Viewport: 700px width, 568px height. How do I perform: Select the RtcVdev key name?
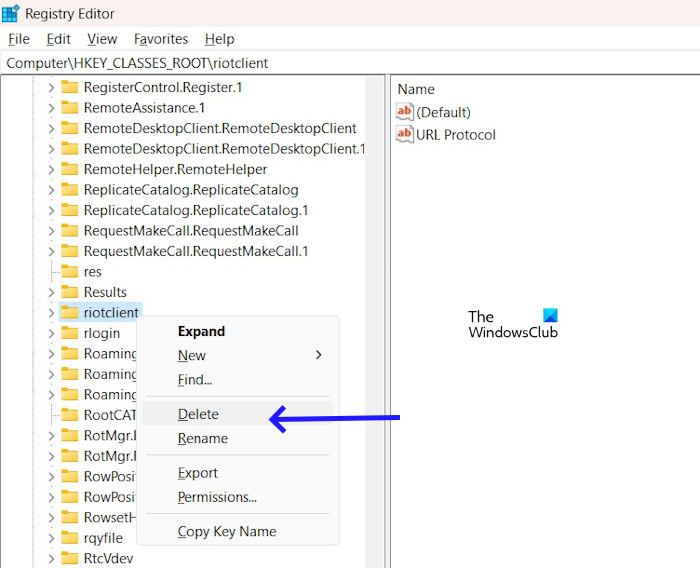coord(108,558)
